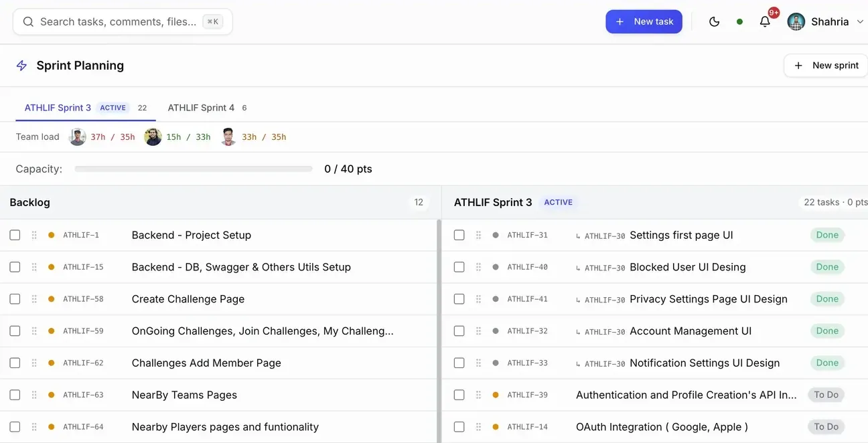Open Done status of Settings first page UI

click(827, 235)
